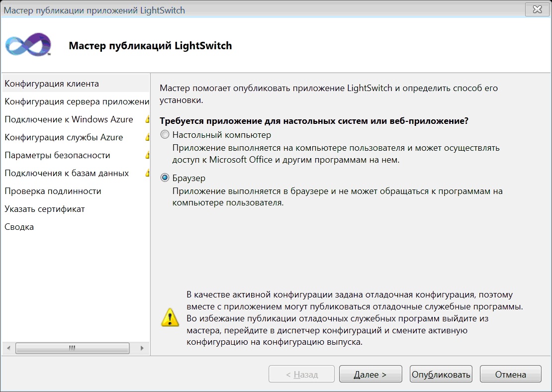Image resolution: width=552 pixels, height=392 pixels.
Task: Open the Параметры безопасности step
Action: 76,155
